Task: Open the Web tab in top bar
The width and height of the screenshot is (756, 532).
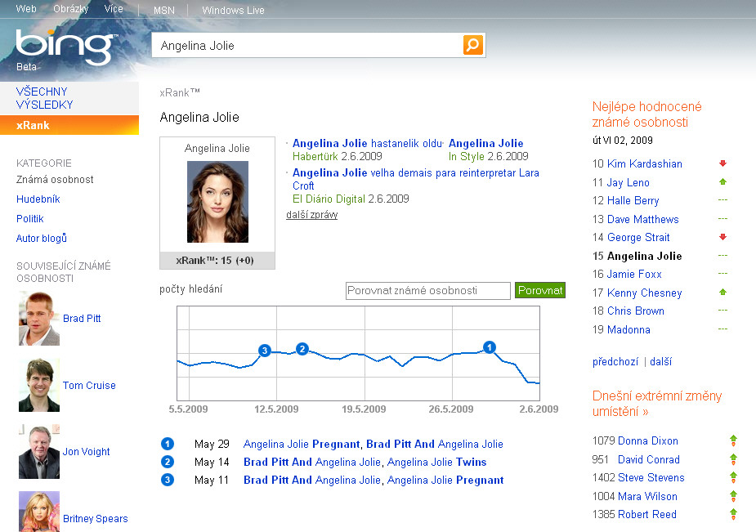Action: pos(26,9)
